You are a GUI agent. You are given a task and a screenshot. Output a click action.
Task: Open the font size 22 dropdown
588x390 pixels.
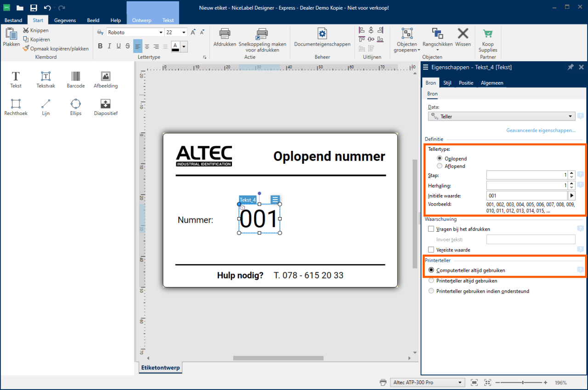pyautogui.click(x=184, y=32)
